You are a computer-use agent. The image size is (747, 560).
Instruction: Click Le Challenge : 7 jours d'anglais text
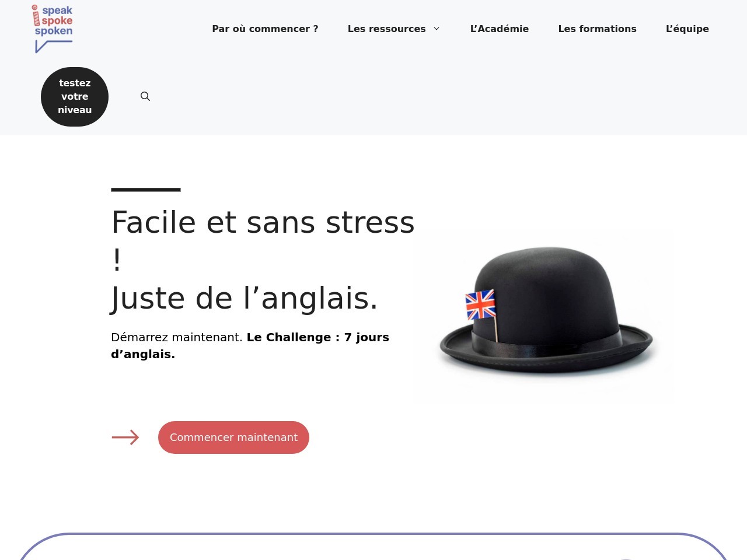pyautogui.click(x=250, y=345)
